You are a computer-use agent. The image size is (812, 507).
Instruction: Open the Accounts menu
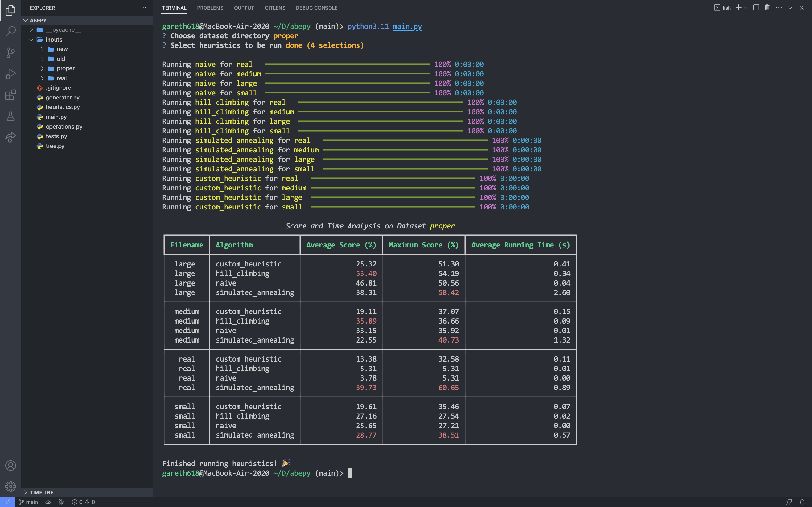(x=10, y=465)
